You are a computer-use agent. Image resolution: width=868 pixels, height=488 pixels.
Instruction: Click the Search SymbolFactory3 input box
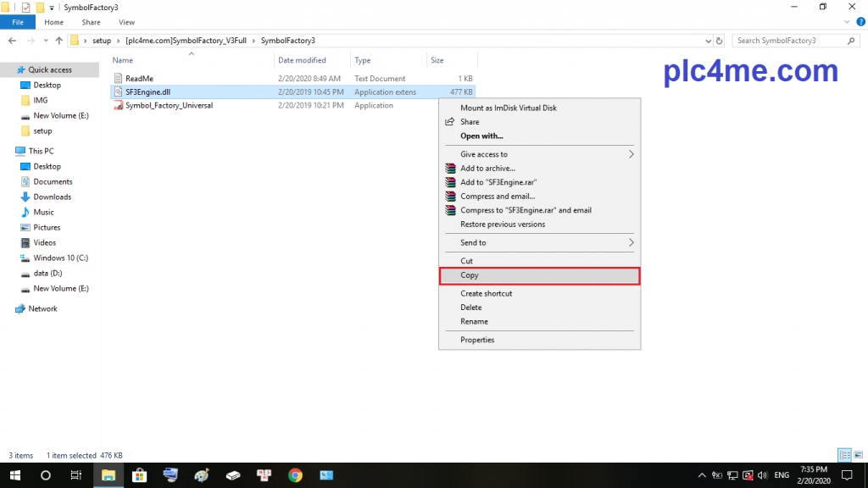point(787,41)
